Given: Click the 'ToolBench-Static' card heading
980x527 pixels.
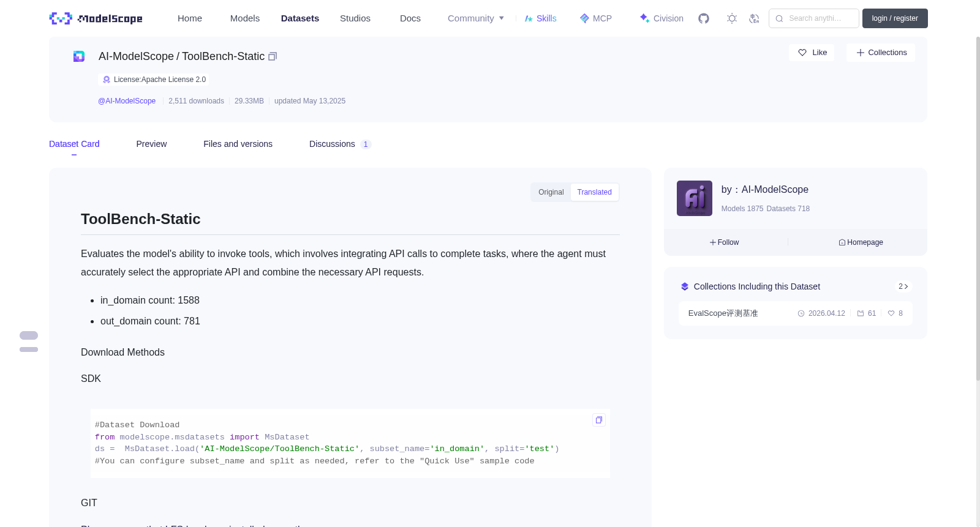Looking at the screenshot, I should [x=141, y=219].
